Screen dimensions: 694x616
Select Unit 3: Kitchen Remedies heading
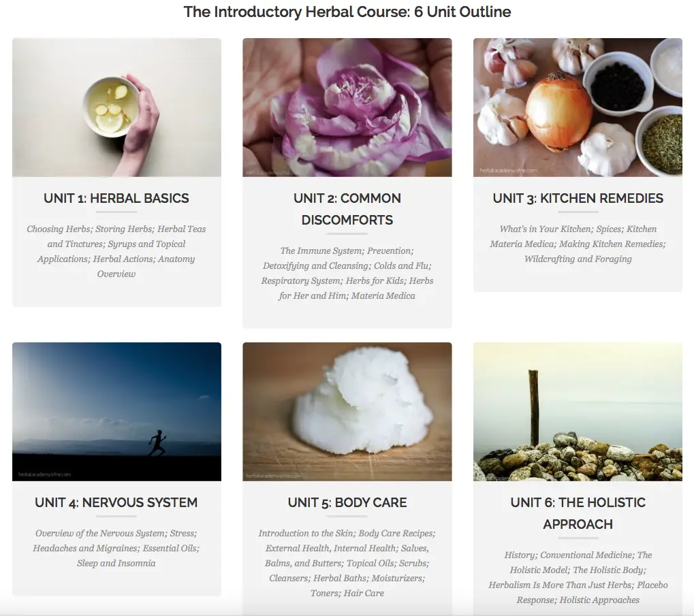(x=578, y=198)
